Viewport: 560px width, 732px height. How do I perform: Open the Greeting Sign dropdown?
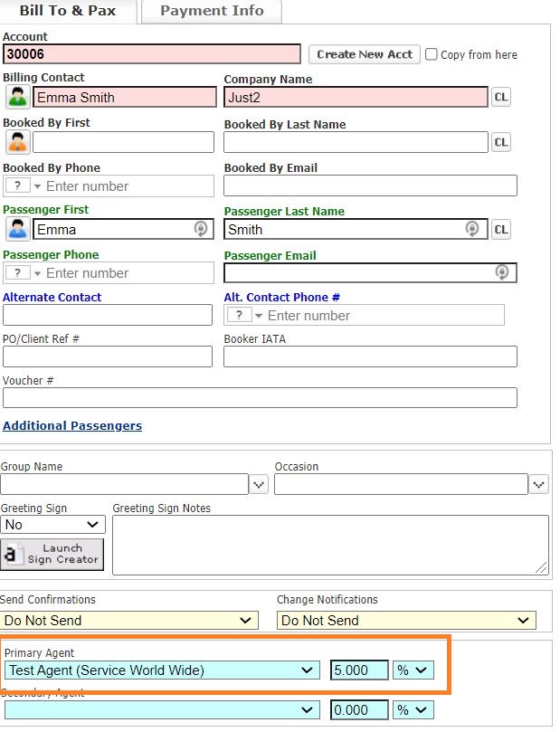(x=53, y=525)
